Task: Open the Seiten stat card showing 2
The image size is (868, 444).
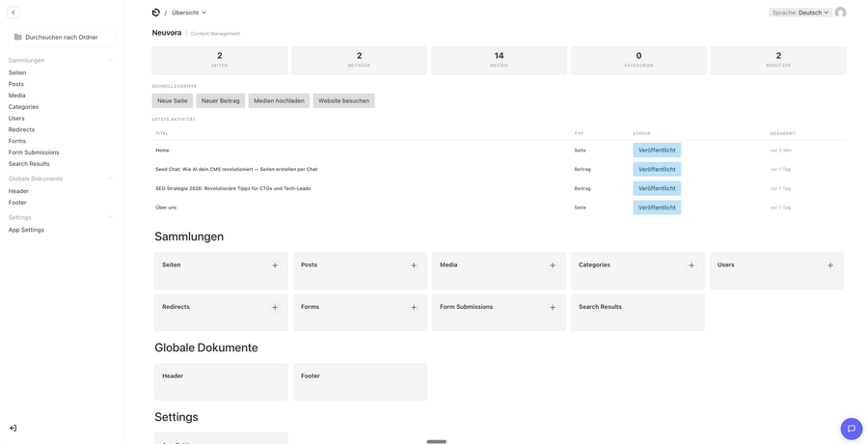Action: coord(220,61)
